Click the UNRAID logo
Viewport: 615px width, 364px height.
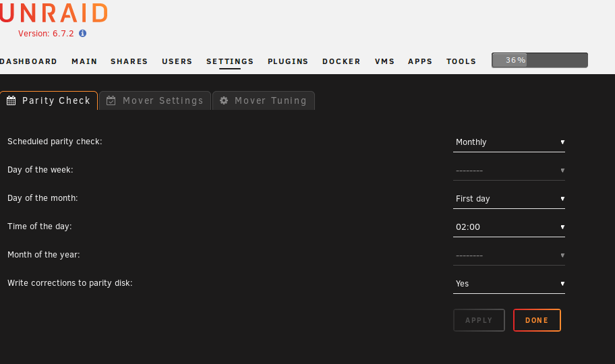click(x=54, y=13)
